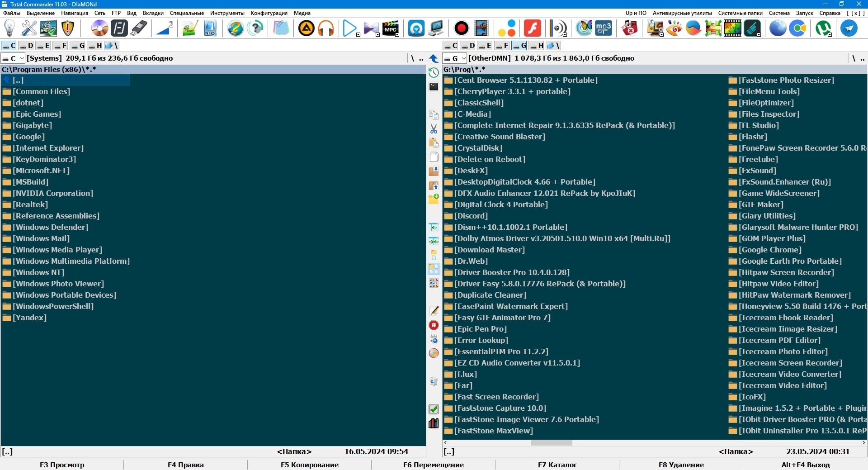Open the Антивирусные утилиты menu
This screenshot has height=470, width=868.
tap(682, 13)
